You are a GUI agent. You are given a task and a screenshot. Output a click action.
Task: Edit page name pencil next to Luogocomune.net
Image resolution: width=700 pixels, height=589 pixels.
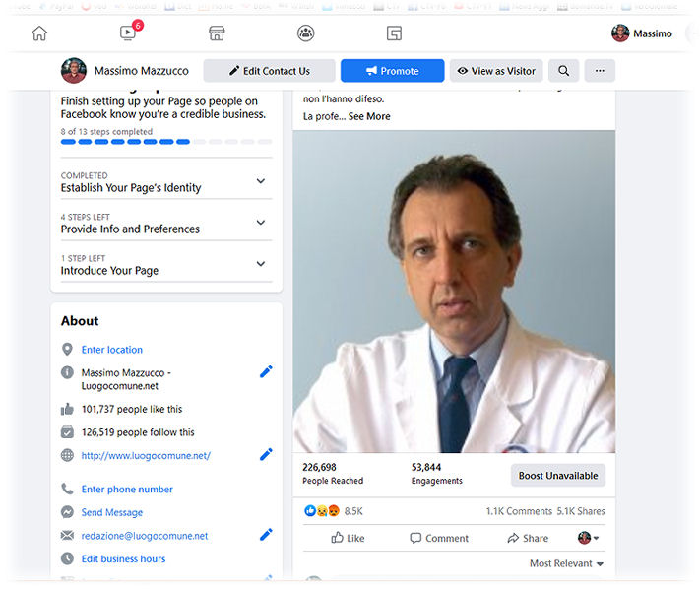coord(266,372)
